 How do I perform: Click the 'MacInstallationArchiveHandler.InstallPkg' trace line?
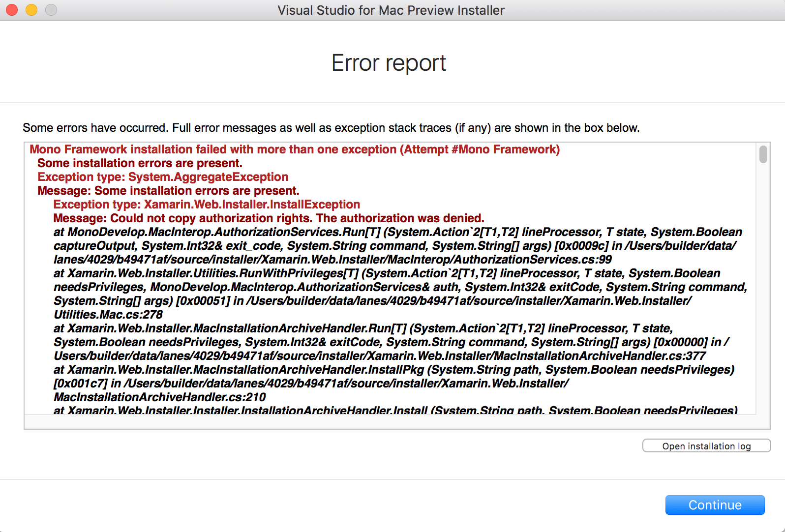coord(394,370)
